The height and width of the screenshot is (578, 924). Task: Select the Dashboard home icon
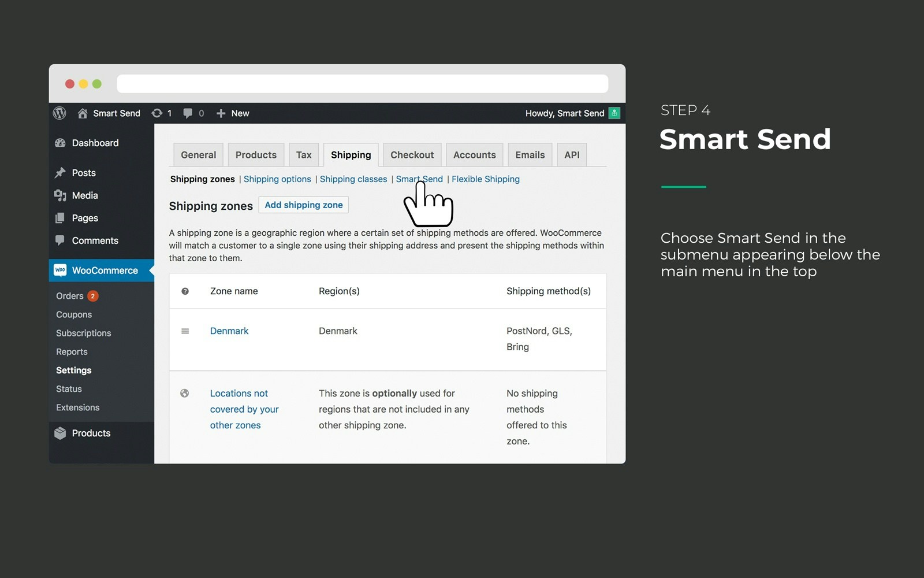(59, 143)
